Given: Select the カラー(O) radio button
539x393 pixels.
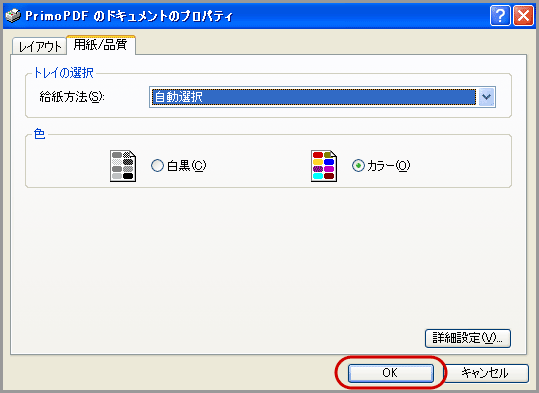Looking at the screenshot, I should (358, 166).
